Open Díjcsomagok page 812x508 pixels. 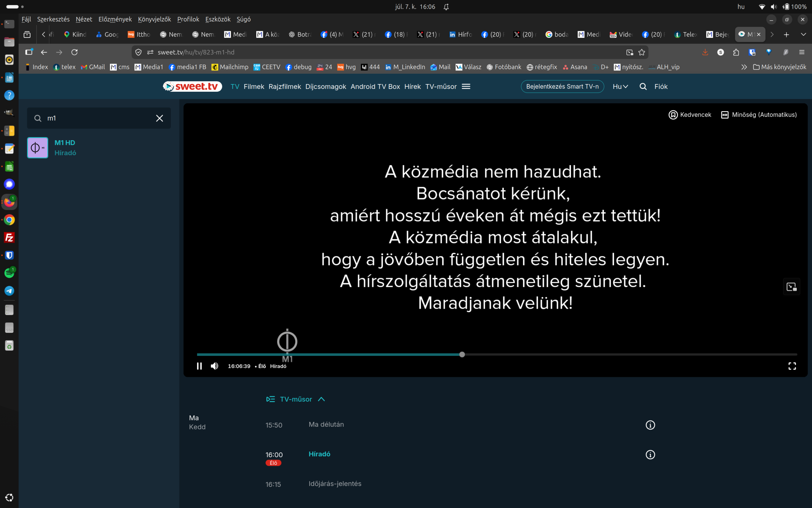tap(325, 86)
